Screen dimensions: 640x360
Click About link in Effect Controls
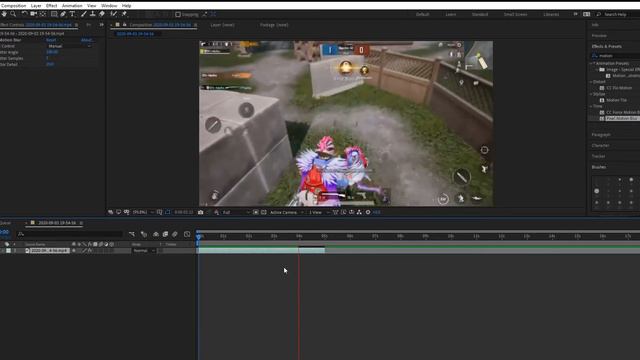pos(87,40)
